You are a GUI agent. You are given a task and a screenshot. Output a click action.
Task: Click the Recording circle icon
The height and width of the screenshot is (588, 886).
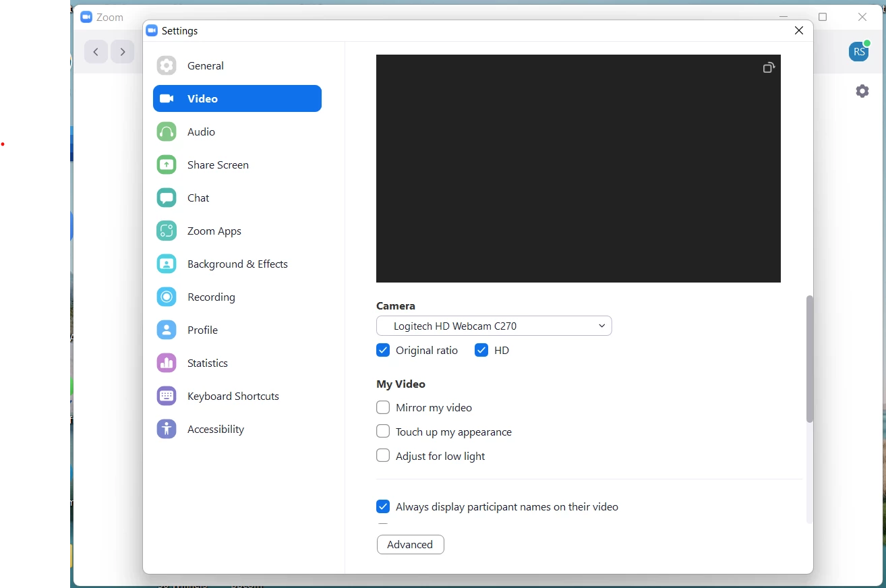167,297
